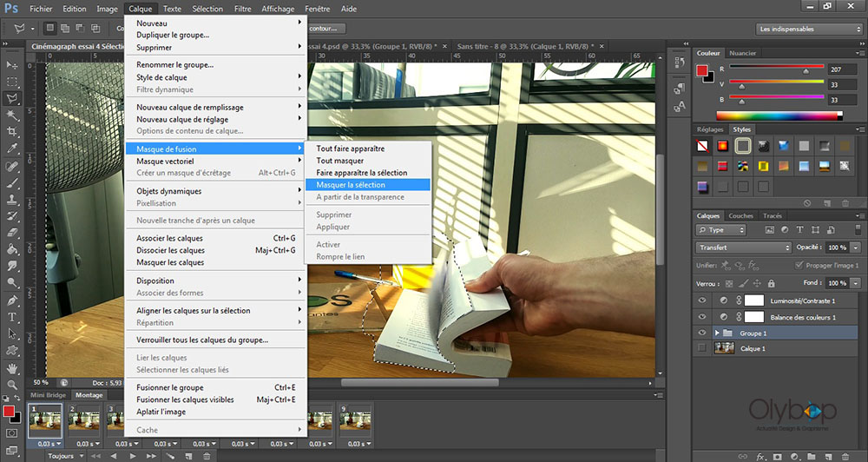Click the delete layer trash icon
The height and width of the screenshot is (462, 868).
[x=845, y=457]
